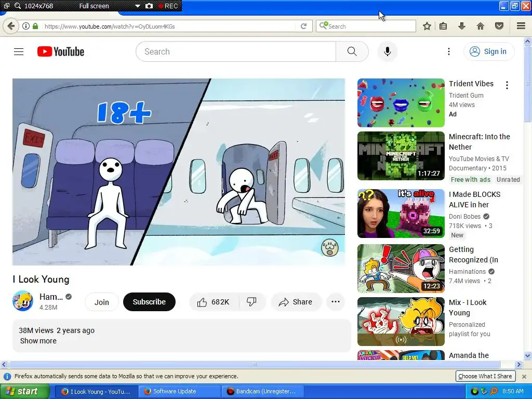This screenshot has width=532, height=399.
Task: Open Trident Vibes ad options menu
Action: click(x=507, y=85)
